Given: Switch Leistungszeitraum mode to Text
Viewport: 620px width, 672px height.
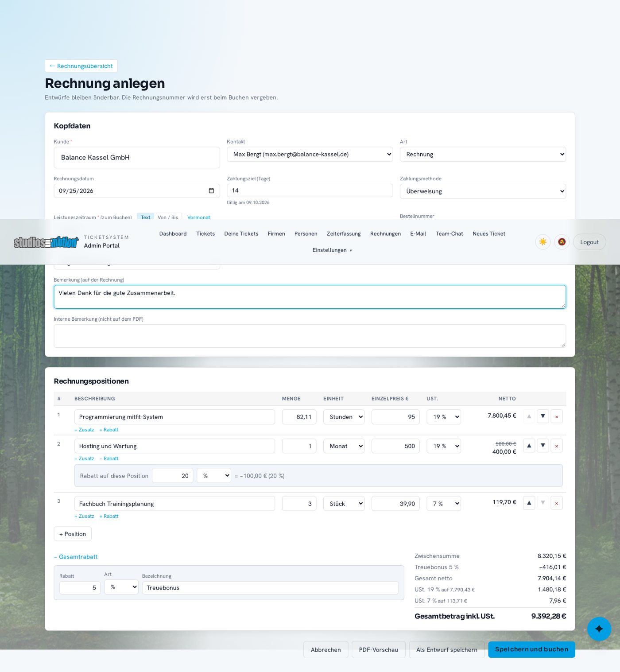Looking at the screenshot, I should (145, 217).
